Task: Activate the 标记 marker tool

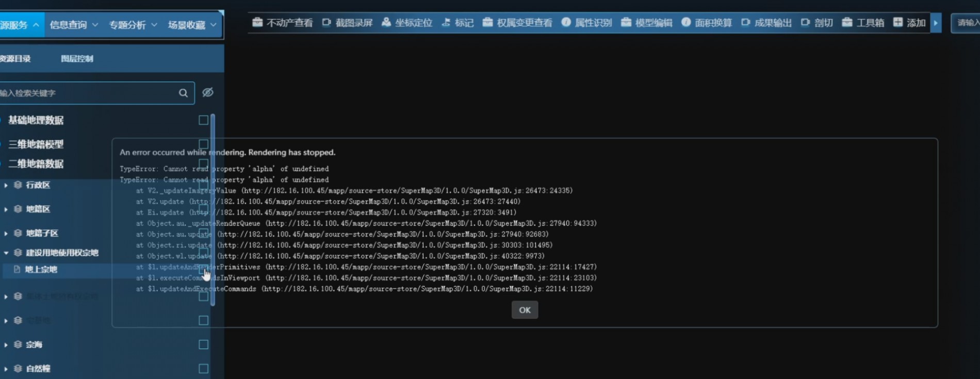Action: coord(458,23)
